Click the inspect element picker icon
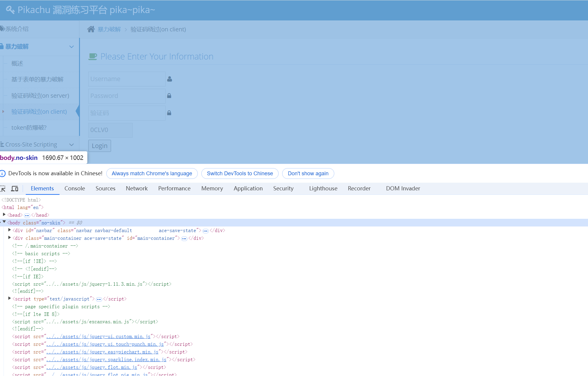The image size is (588, 376). (3, 189)
